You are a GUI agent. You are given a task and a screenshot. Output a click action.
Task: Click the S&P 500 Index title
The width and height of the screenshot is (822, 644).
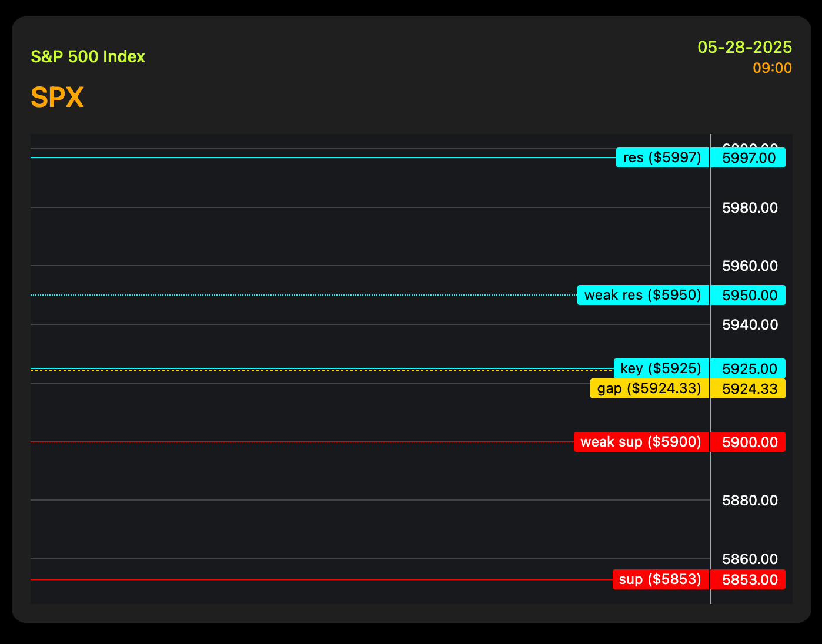click(88, 57)
